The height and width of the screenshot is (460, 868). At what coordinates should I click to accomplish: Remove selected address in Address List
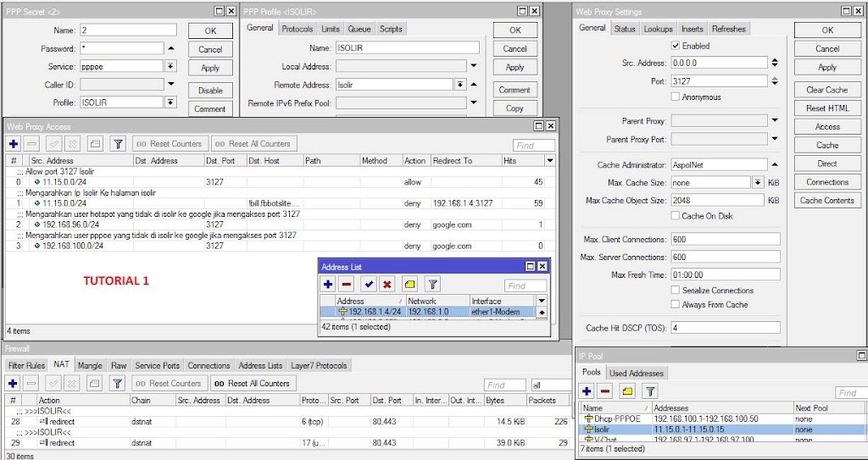(347, 285)
